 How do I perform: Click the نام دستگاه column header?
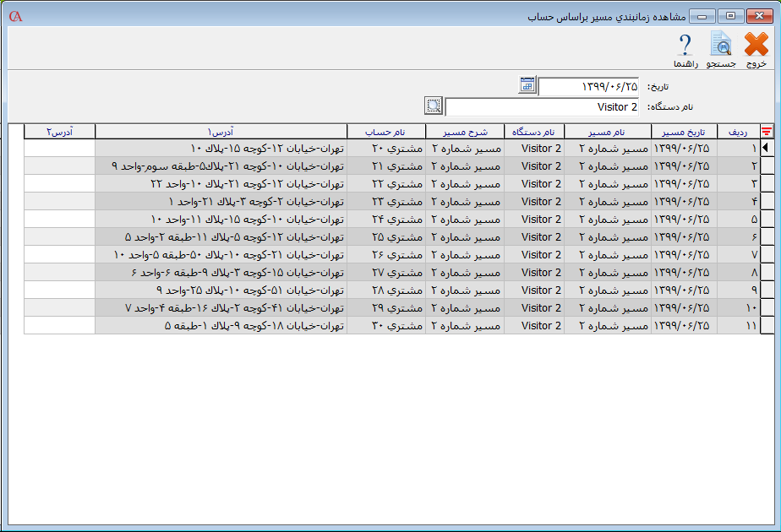(533, 131)
